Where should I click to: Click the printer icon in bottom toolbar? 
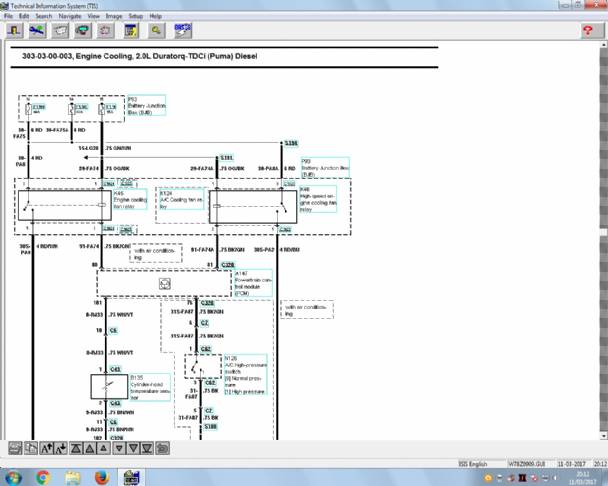15,448
